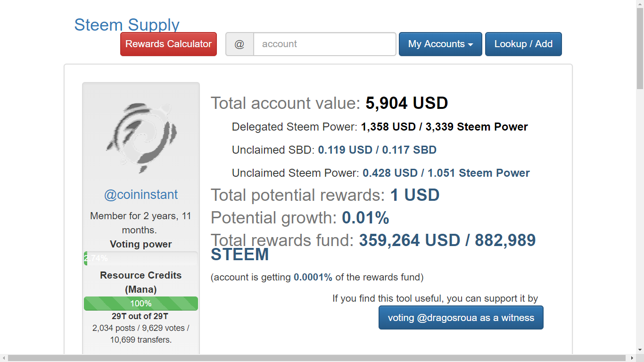Open the Rewards Calculator
Screen dimensions: 644x362
(x=168, y=44)
